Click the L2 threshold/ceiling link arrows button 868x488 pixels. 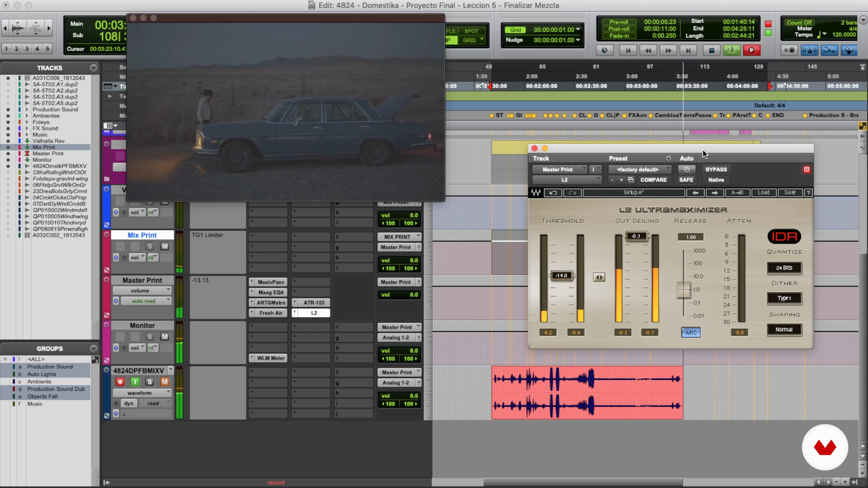coord(599,277)
